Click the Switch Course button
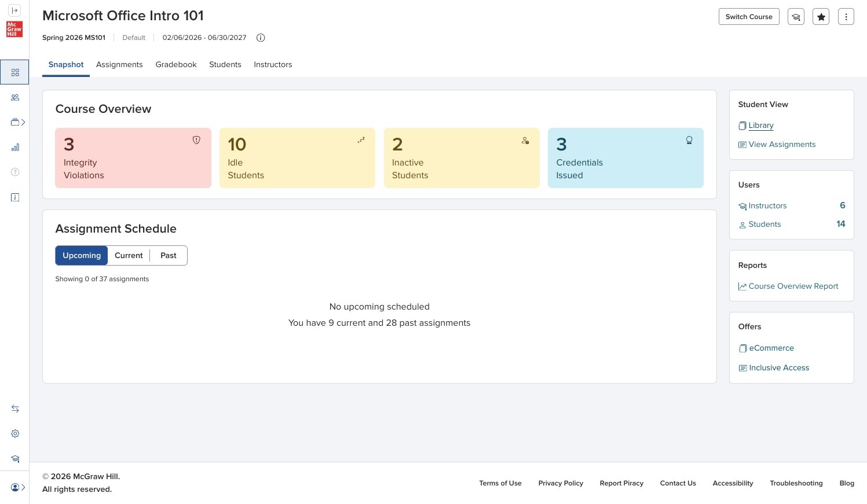Viewport: 867px width, 504px height. [749, 17]
